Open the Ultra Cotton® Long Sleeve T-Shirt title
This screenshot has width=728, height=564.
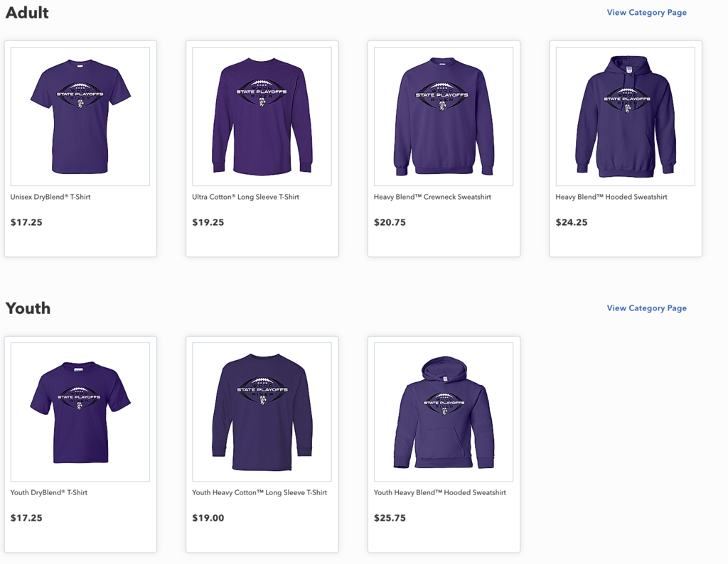(245, 197)
